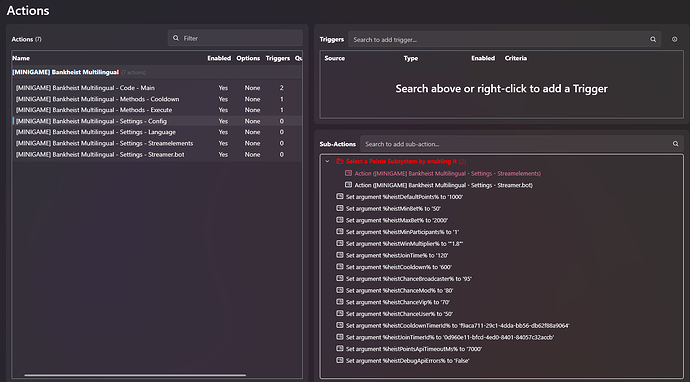Select the Methods - Execute action row
Viewport: 690px width, 382px height.
[157, 110]
